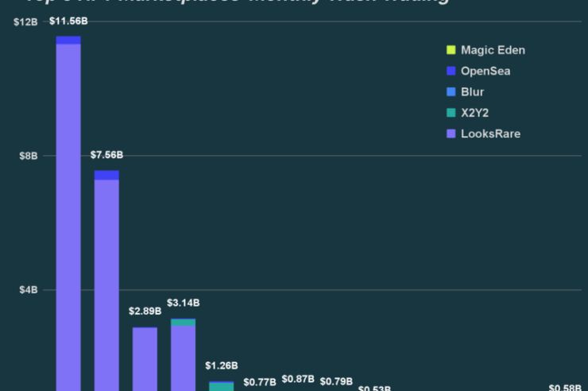588x391 pixels.
Task: Click the OpenSea segment atop the $7.56B bar
Action: pos(107,175)
